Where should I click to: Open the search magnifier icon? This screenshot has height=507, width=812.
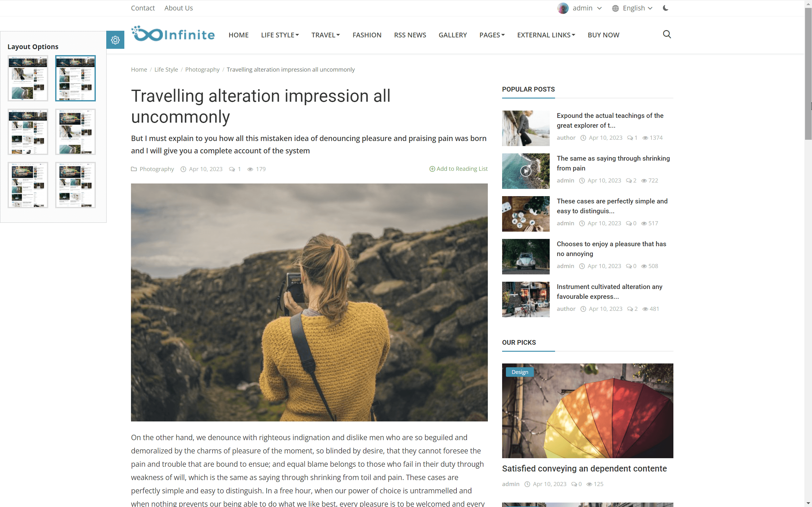point(667,34)
